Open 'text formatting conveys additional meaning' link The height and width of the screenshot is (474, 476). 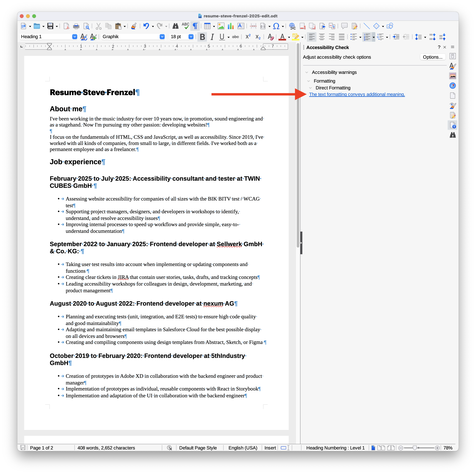point(357,95)
